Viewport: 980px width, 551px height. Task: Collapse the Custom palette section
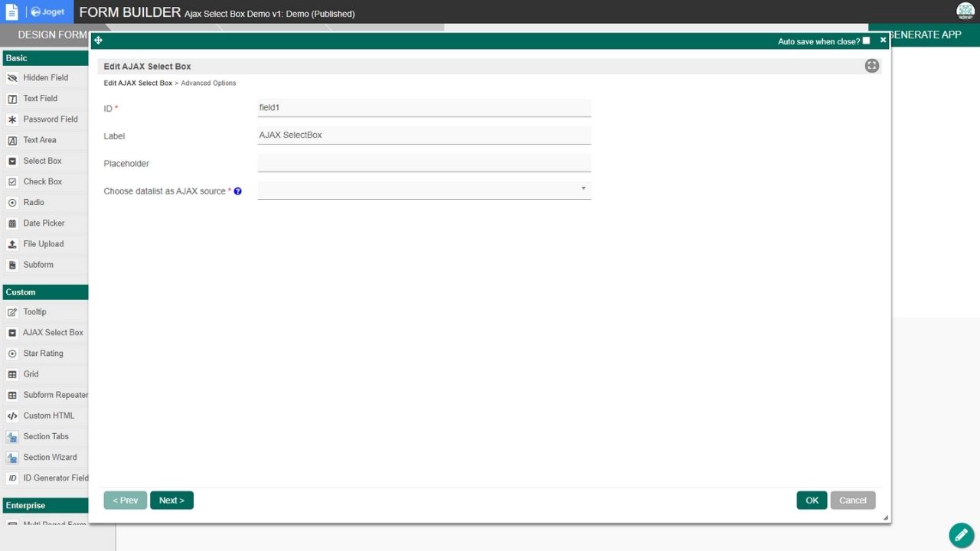pos(44,292)
